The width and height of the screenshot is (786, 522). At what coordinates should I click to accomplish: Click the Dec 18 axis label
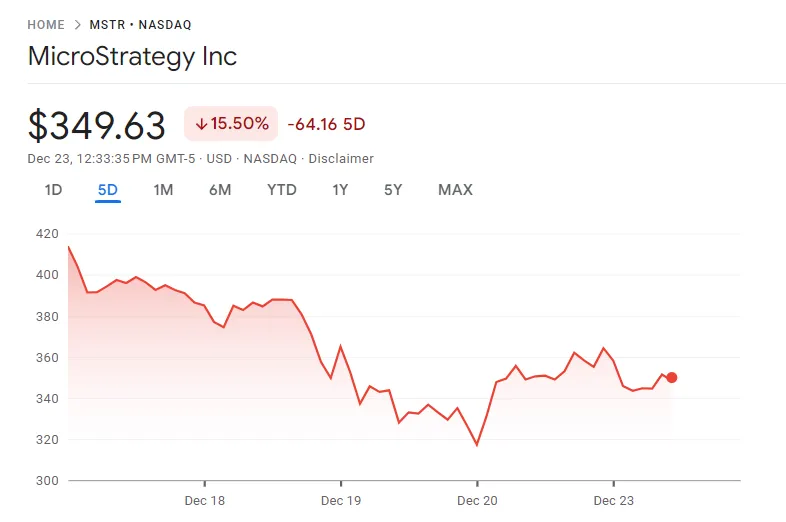coord(205,500)
